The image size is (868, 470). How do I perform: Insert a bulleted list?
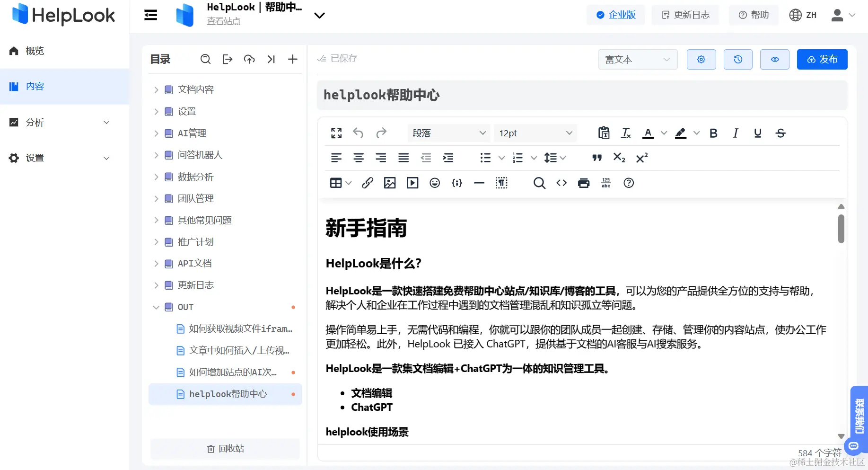point(485,158)
